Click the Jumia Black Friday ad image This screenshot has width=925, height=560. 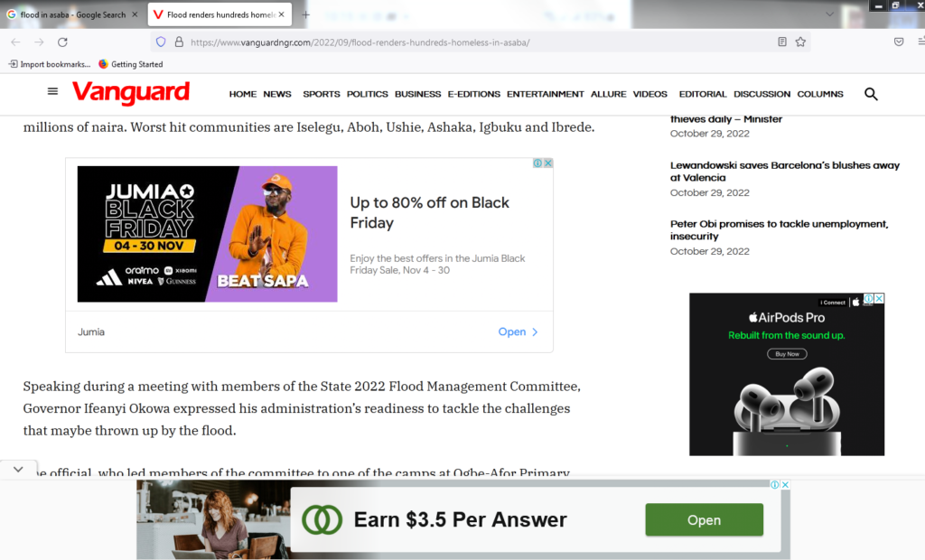[x=207, y=234]
